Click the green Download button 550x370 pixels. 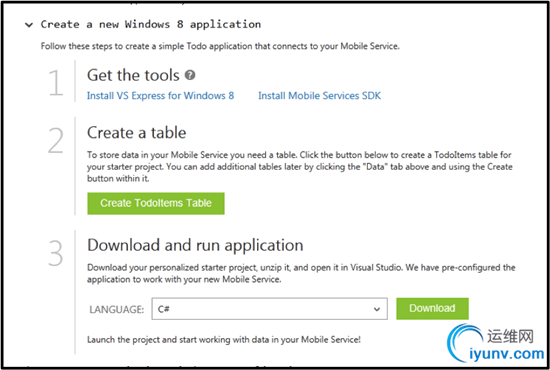tap(432, 308)
